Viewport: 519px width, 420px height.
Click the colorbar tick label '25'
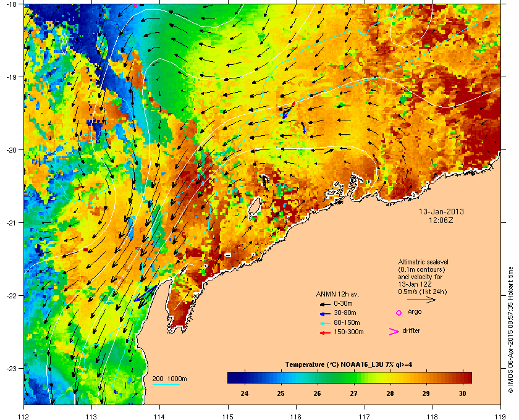coord(281,393)
